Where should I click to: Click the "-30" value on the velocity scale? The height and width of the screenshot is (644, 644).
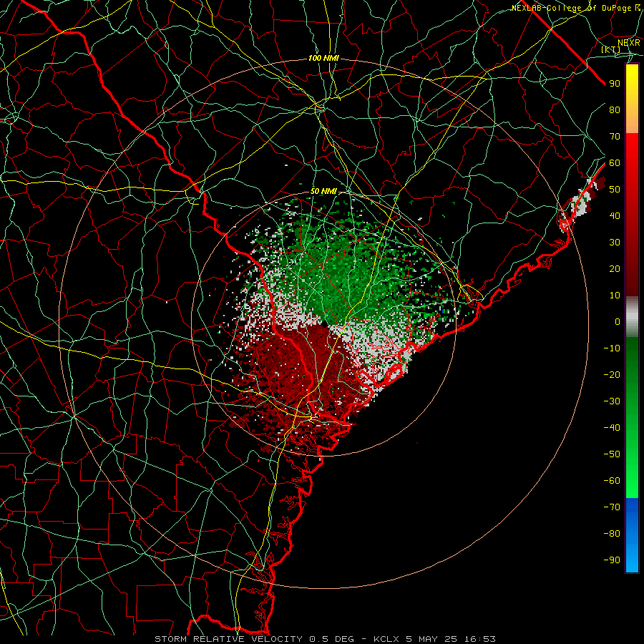point(612,401)
